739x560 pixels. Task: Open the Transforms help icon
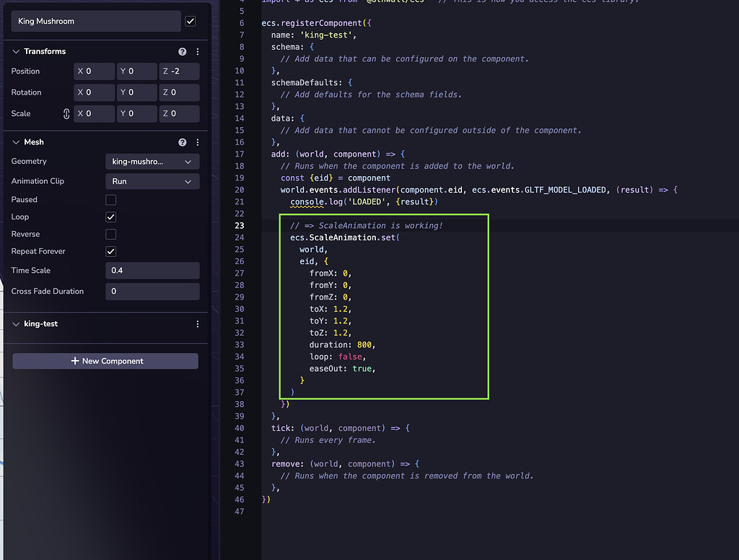pyautogui.click(x=183, y=51)
